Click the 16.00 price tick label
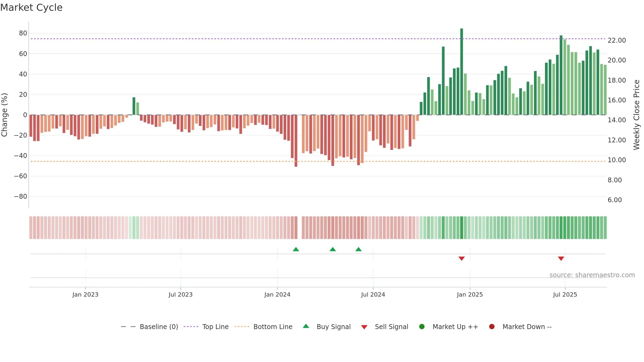This screenshot has width=644, height=362. (x=617, y=100)
